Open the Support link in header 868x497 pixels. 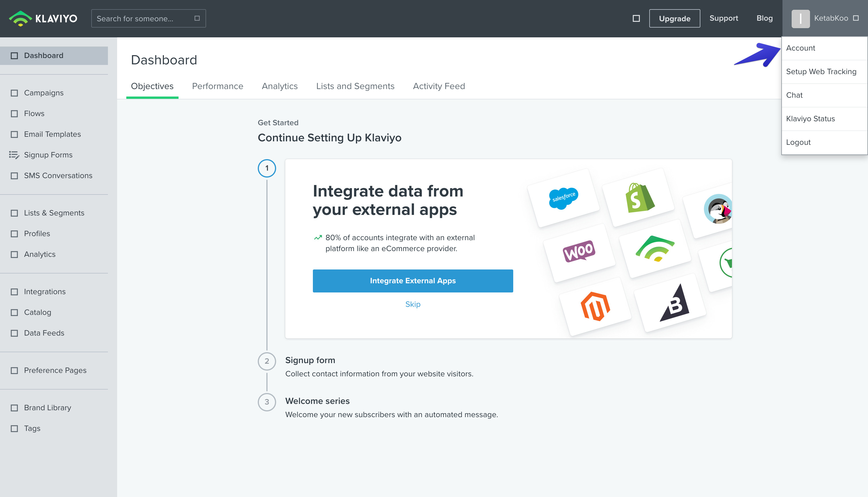[724, 18]
